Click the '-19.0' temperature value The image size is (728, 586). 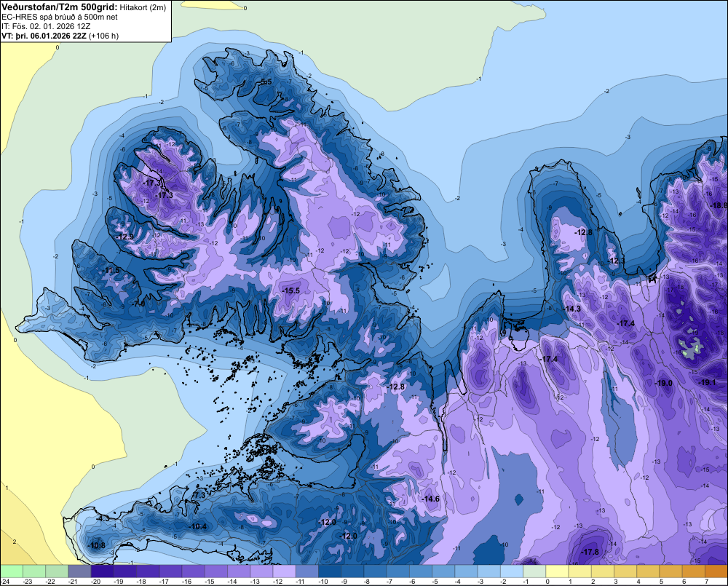pos(663,383)
